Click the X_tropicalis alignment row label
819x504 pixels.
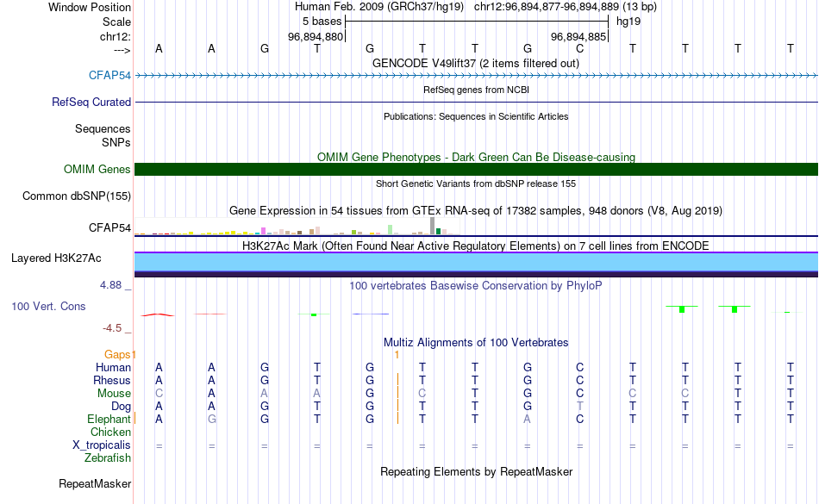[102, 445]
